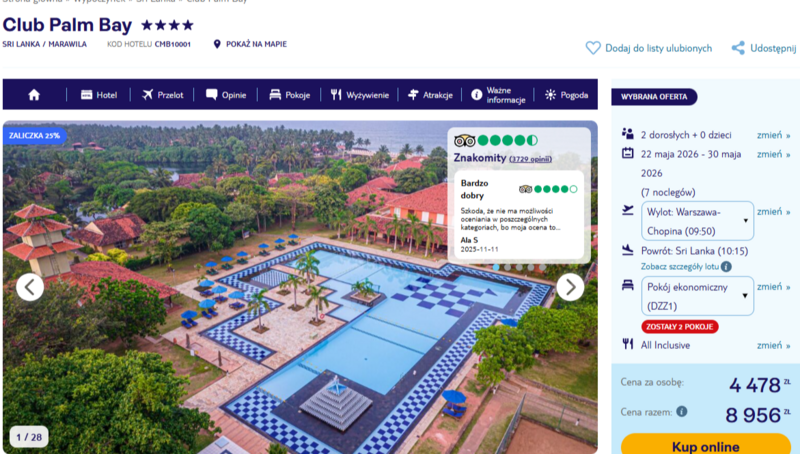Open the 3729 opinii reviews link
Image resolution: width=800 pixels, height=454 pixels.
tap(531, 159)
